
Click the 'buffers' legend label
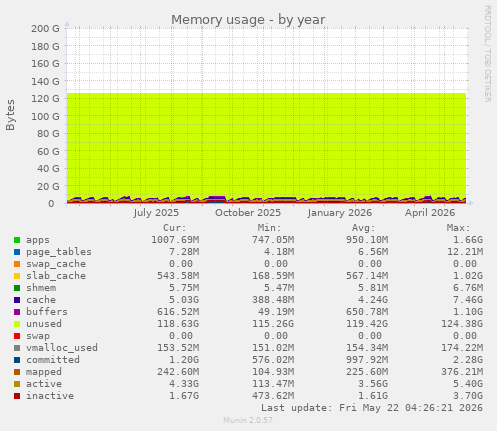tap(47, 312)
